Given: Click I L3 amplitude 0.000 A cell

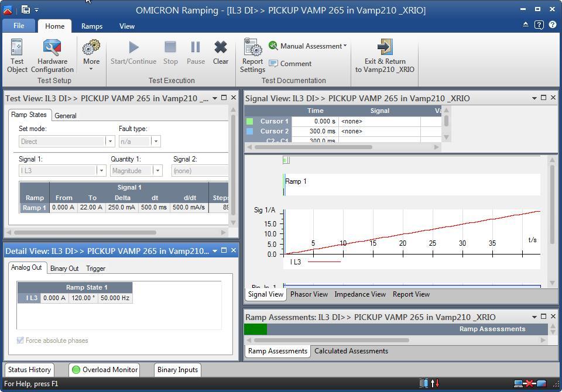Looking at the screenshot, I should 54,298.
